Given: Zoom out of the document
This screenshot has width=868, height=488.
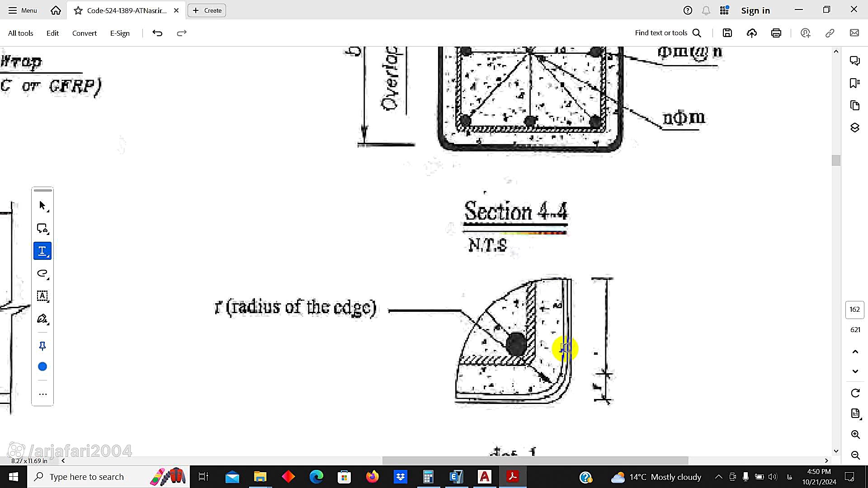Looking at the screenshot, I should 855,455.
